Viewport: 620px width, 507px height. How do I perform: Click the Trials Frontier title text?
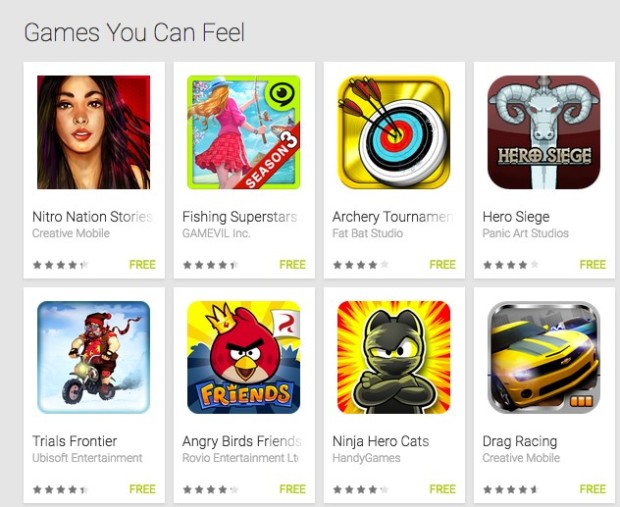tap(74, 441)
